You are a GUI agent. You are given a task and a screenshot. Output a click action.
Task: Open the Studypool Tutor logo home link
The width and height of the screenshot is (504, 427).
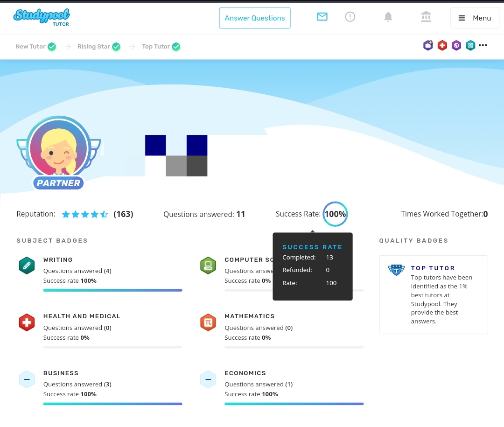pyautogui.click(x=42, y=17)
